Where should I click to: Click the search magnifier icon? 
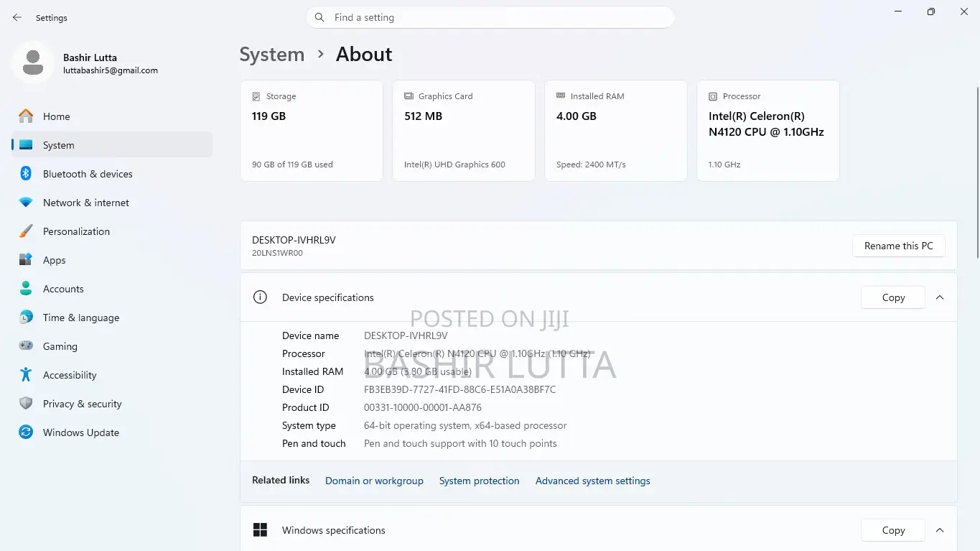[319, 17]
